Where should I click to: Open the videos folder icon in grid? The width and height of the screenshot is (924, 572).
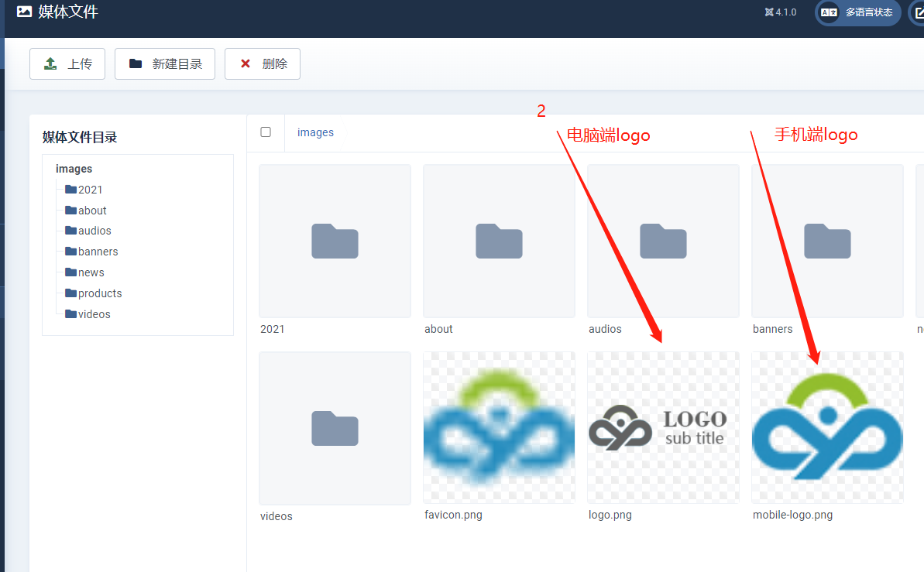coord(335,428)
